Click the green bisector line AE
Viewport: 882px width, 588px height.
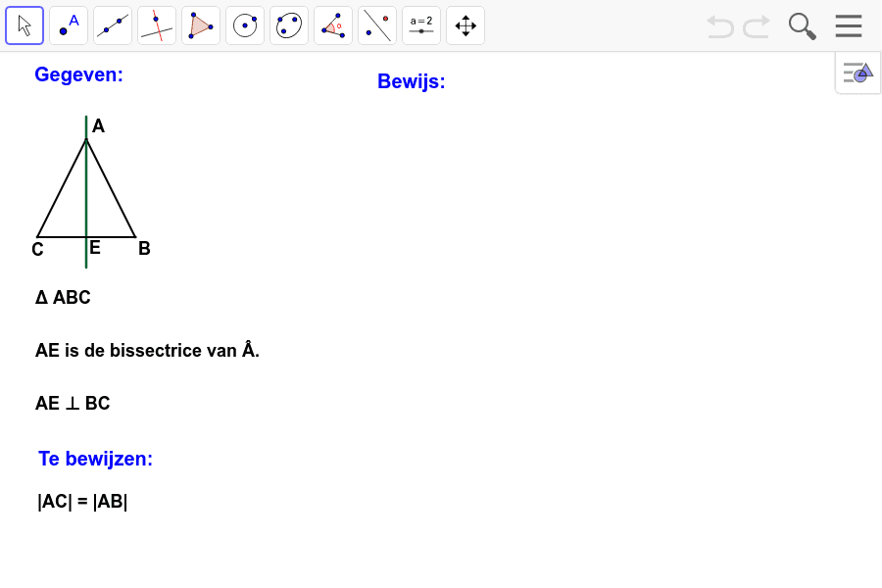(86, 191)
